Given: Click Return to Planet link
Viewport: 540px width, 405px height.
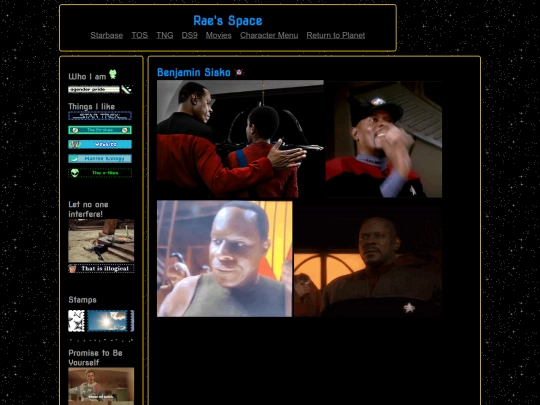Looking at the screenshot, I should [x=336, y=35].
